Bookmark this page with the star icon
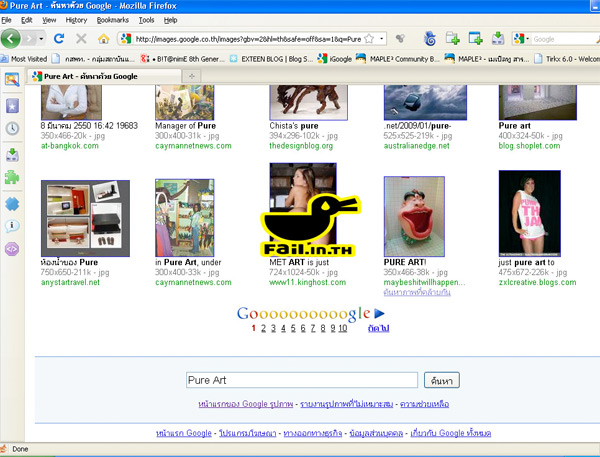600x457 pixels. [369, 39]
